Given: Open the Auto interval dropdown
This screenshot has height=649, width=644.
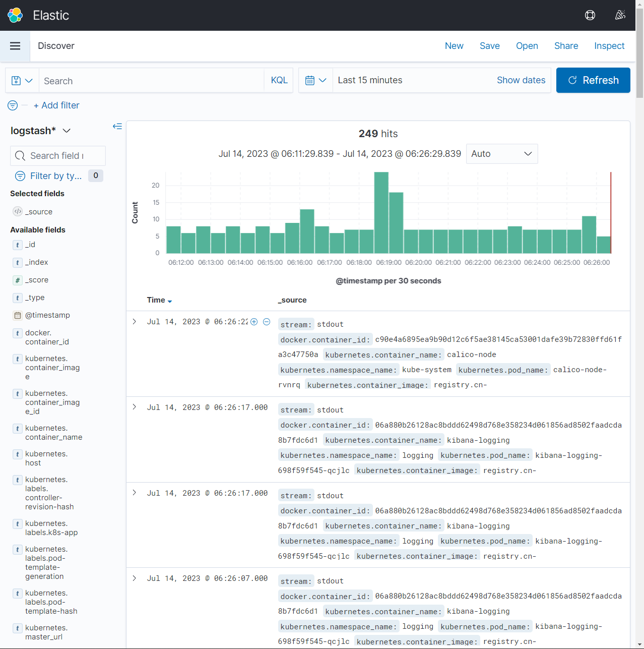Looking at the screenshot, I should click(x=502, y=154).
